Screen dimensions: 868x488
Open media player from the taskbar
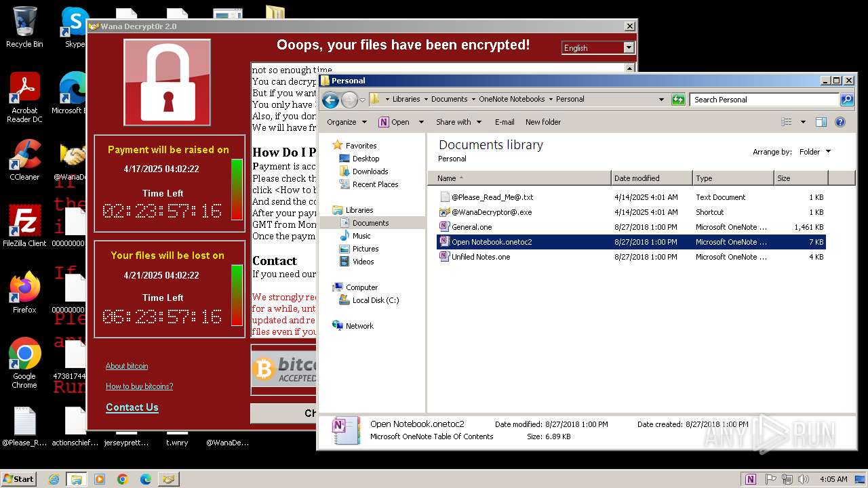pos(100,479)
